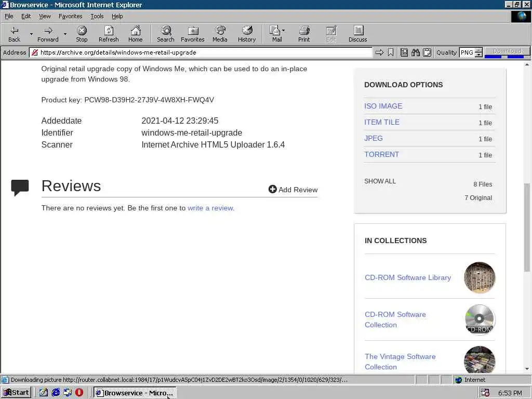
Task: Click the CD-ROM disc thumbnail
Action: click(480, 320)
